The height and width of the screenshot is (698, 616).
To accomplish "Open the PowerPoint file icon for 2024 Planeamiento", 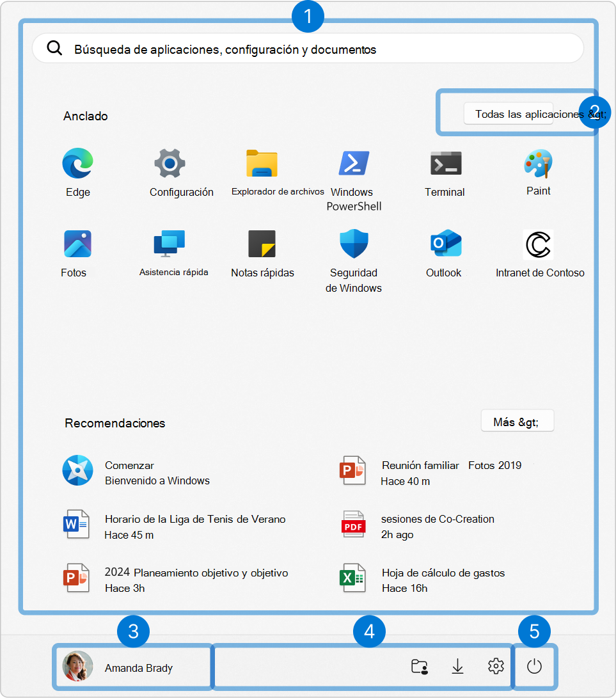I will (x=76, y=578).
